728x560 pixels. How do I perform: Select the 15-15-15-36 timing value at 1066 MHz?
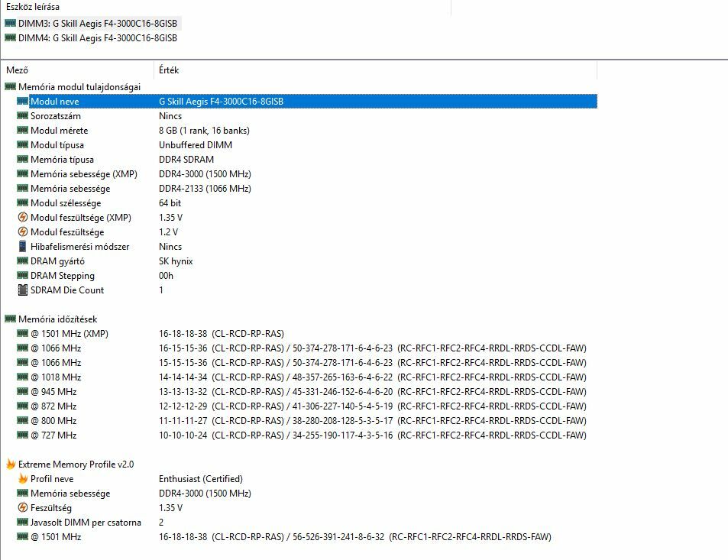pos(372,363)
